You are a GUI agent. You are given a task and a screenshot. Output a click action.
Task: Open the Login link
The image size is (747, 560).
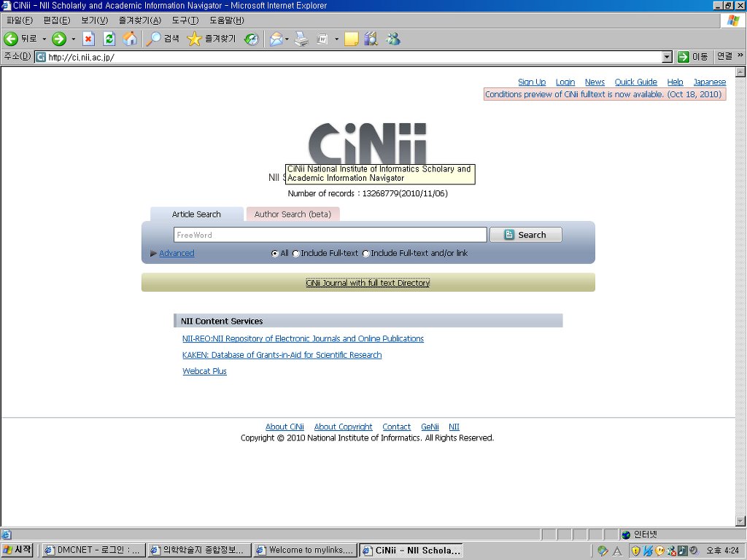(x=565, y=82)
